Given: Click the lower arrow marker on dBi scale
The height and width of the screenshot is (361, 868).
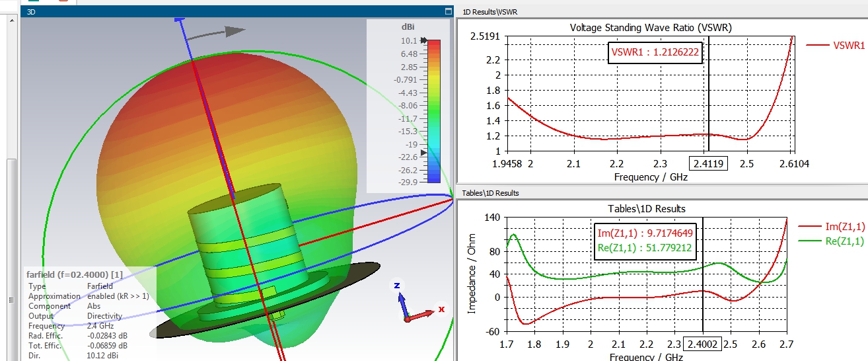Looking at the screenshot, I should tap(424, 152).
